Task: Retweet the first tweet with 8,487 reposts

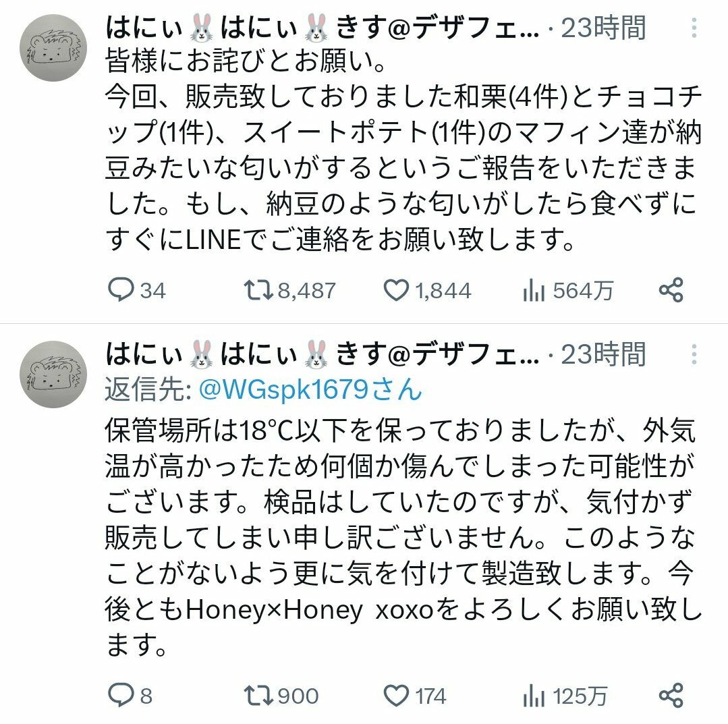Action: pyautogui.click(x=289, y=290)
